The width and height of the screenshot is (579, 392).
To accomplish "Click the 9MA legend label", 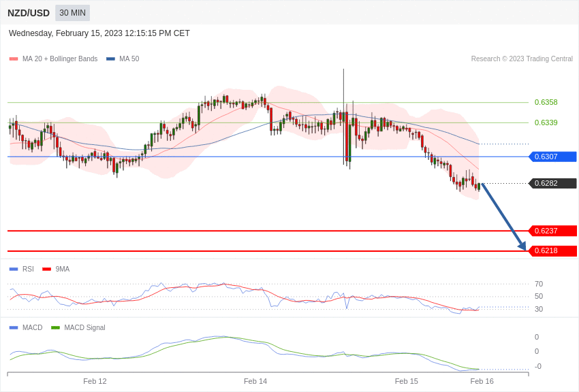I will (63, 269).
